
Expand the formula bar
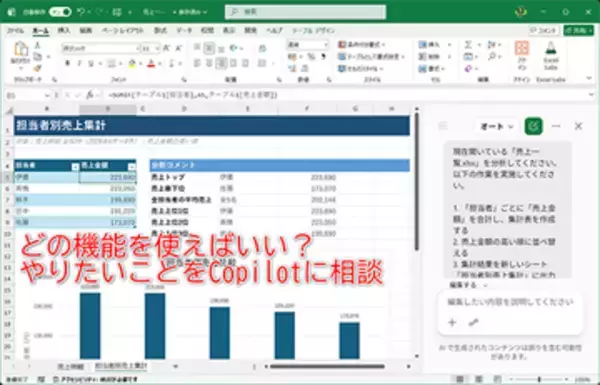(592, 95)
